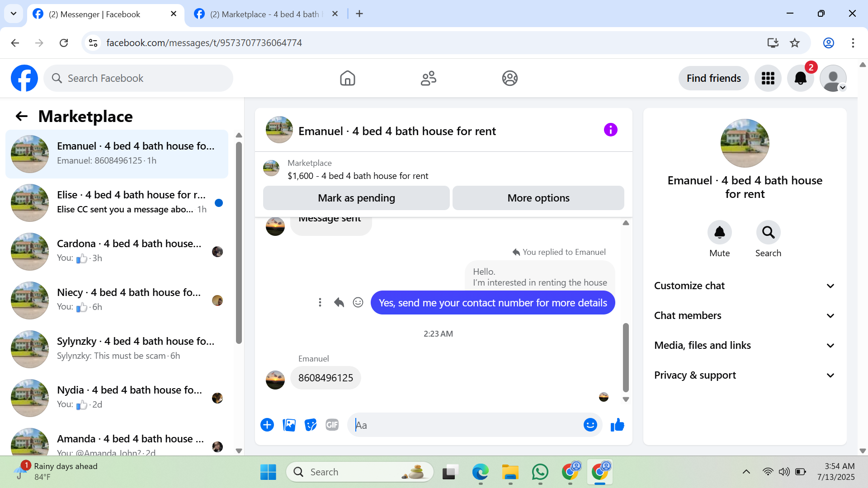Open conversation information purple icon
The height and width of the screenshot is (488, 868).
[610, 130]
